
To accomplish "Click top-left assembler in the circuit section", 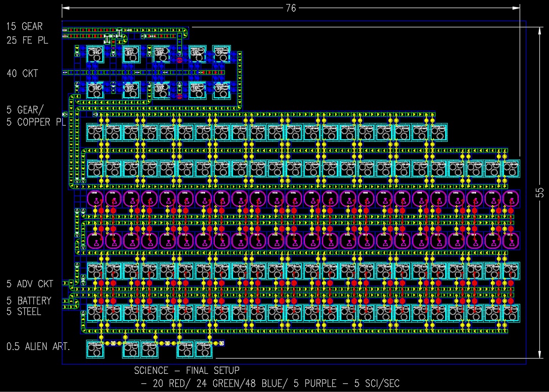I will [x=95, y=53].
